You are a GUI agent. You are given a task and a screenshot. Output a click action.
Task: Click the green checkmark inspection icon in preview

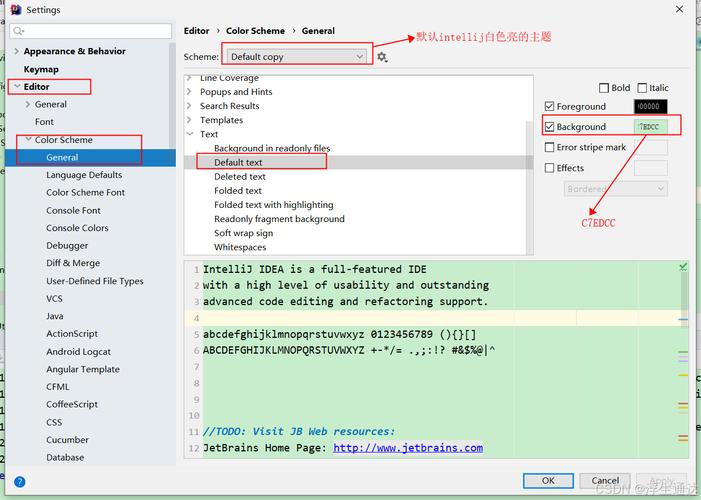click(x=683, y=267)
